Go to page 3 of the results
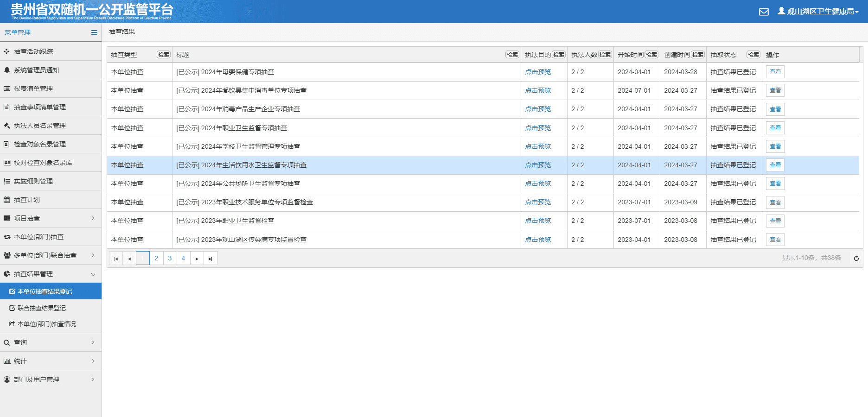The image size is (868, 417). pos(170,258)
